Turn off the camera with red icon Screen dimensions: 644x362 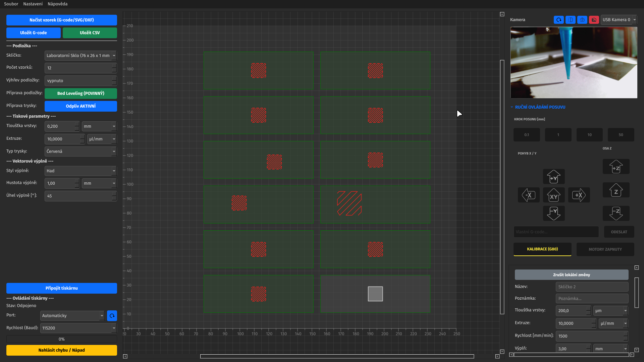(x=594, y=20)
